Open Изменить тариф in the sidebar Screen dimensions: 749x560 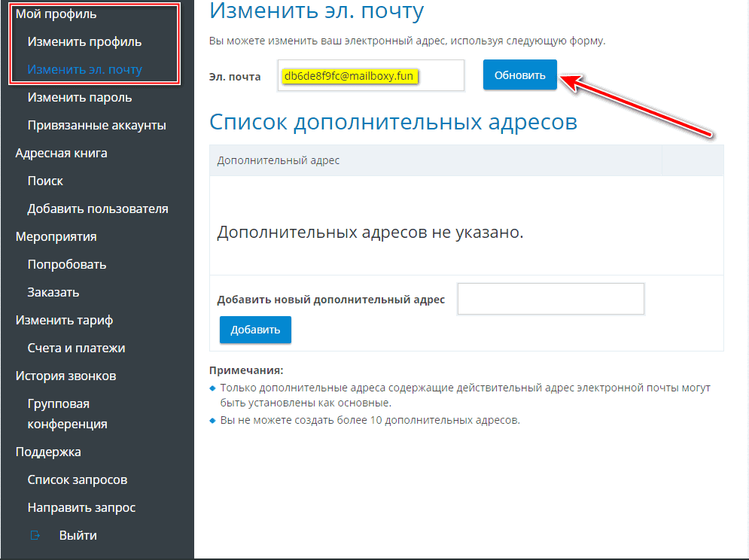(64, 320)
